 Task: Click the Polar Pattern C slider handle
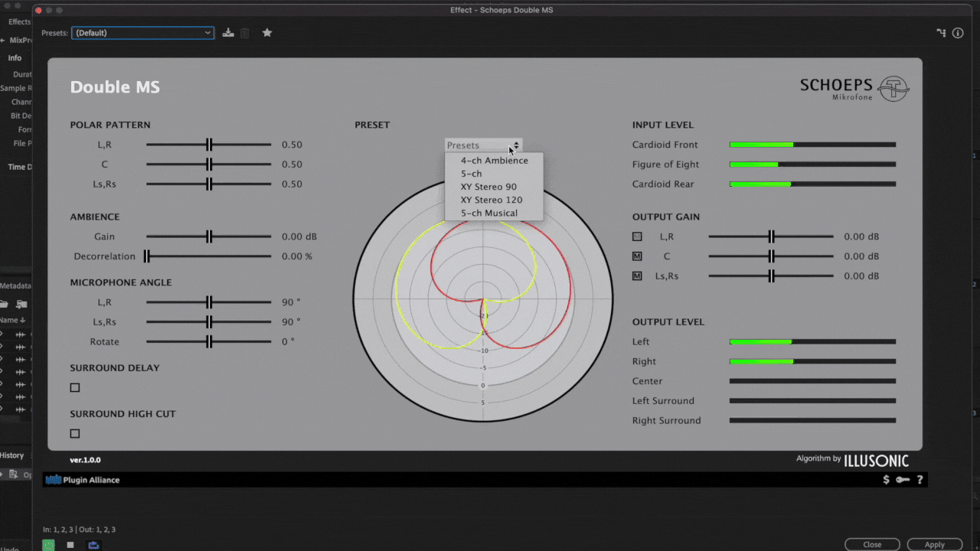209,165
